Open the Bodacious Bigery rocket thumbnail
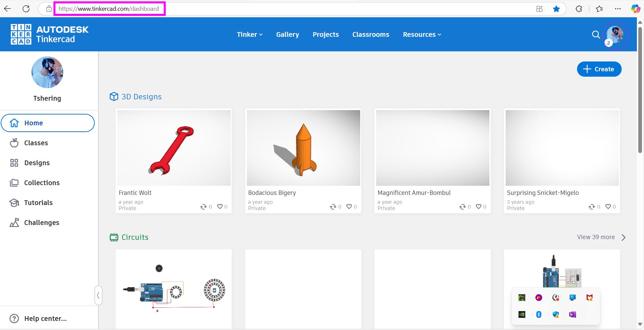This screenshot has width=644, height=330. (303, 148)
